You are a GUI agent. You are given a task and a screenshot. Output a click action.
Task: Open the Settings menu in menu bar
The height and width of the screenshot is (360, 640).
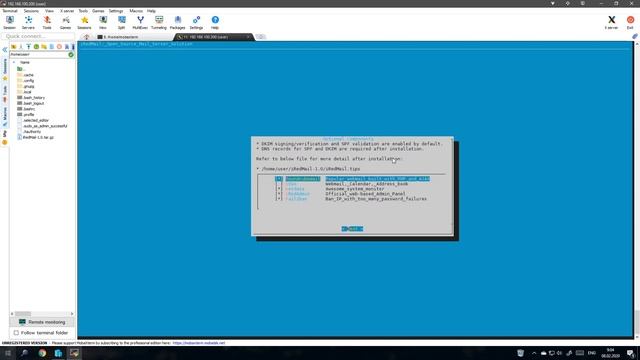116,11
